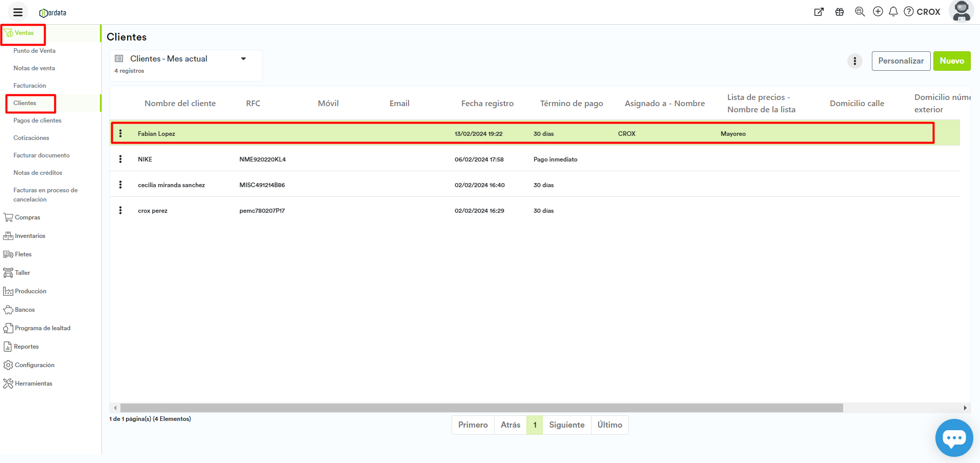This screenshot has height=463, width=980.
Task: Expand the Clientes - Mes actual dropdown
Action: (243, 59)
